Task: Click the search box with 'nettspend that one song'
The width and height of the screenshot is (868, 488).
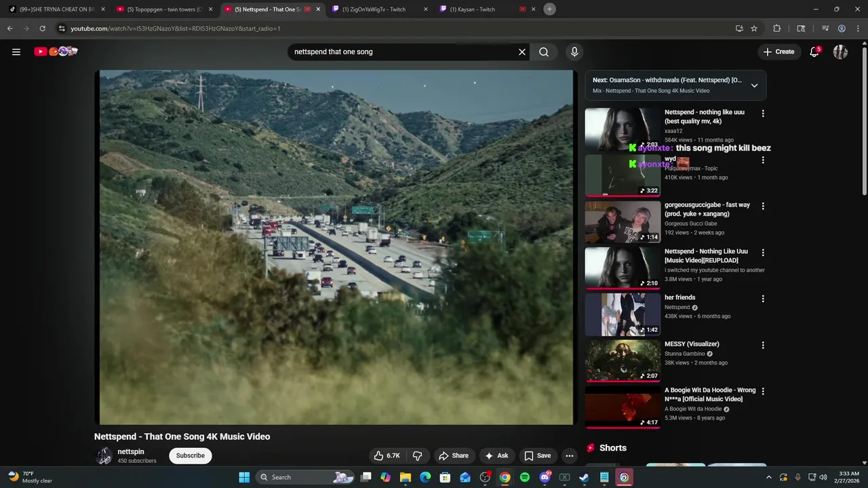Action: (x=403, y=52)
